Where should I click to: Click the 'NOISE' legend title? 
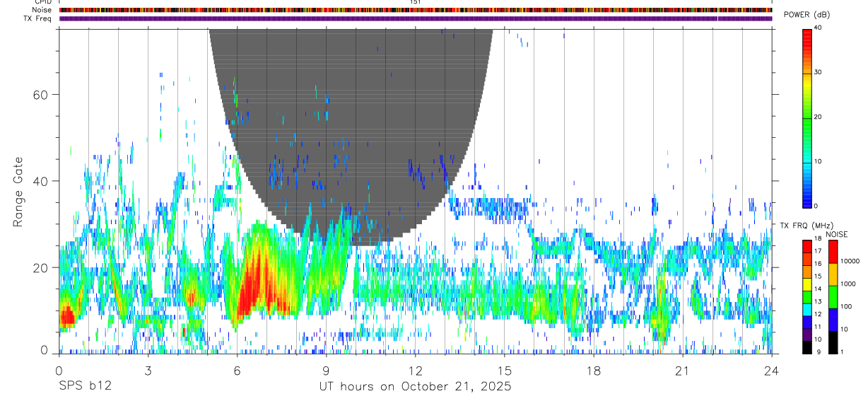tap(838, 234)
